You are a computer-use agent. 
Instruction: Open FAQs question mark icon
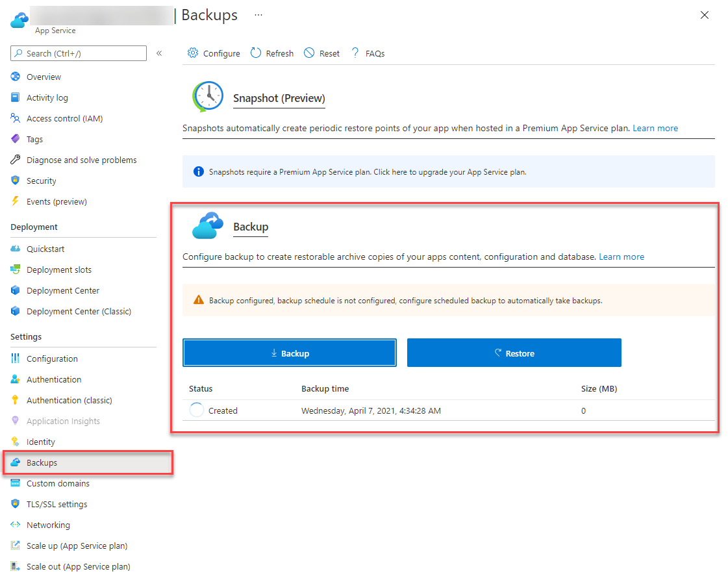(x=355, y=53)
